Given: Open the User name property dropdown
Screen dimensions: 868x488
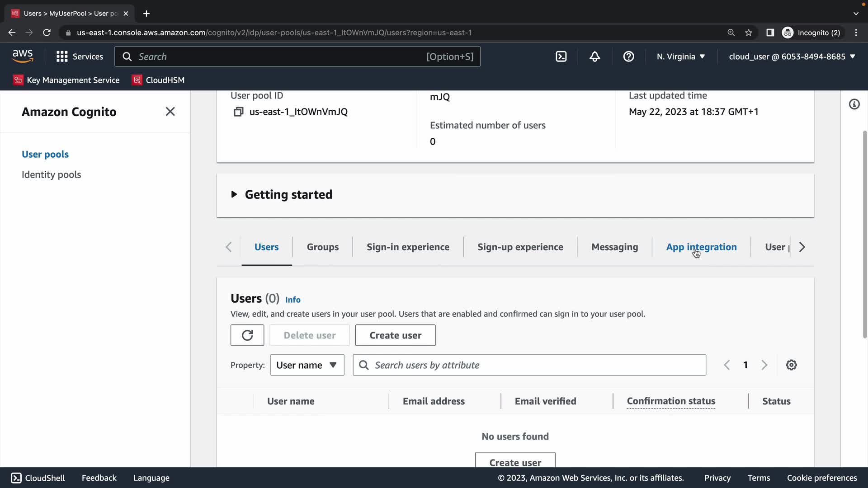Looking at the screenshot, I should 307,365.
